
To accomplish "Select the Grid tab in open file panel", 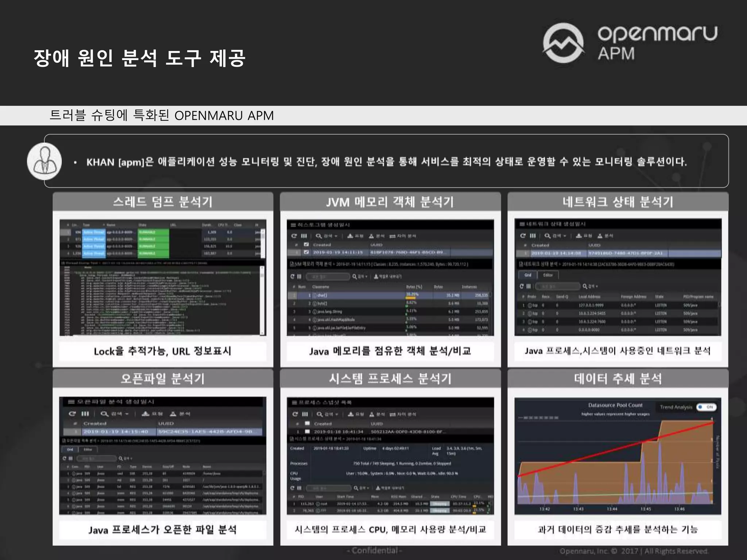I will (70, 449).
